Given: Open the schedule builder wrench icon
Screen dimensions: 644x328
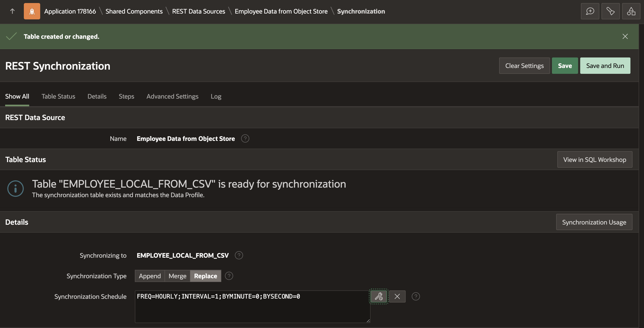Looking at the screenshot, I should 379,296.
